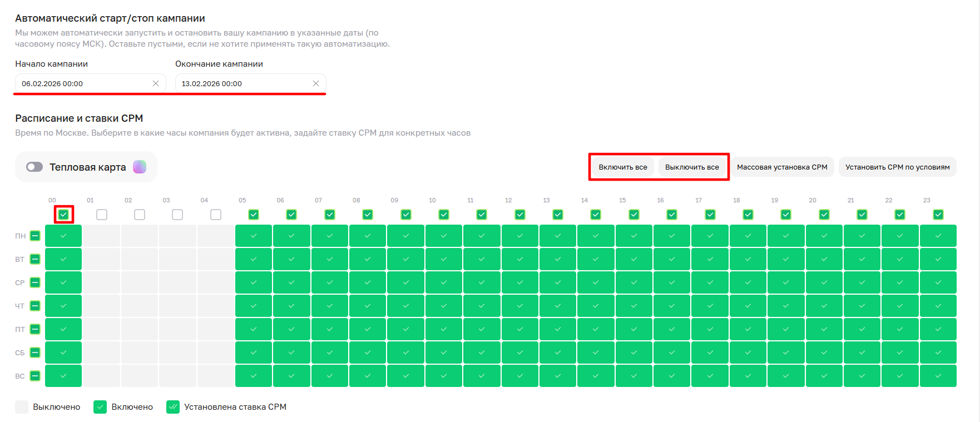Toggle the Friday row selector icon

[x=35, y=329]
